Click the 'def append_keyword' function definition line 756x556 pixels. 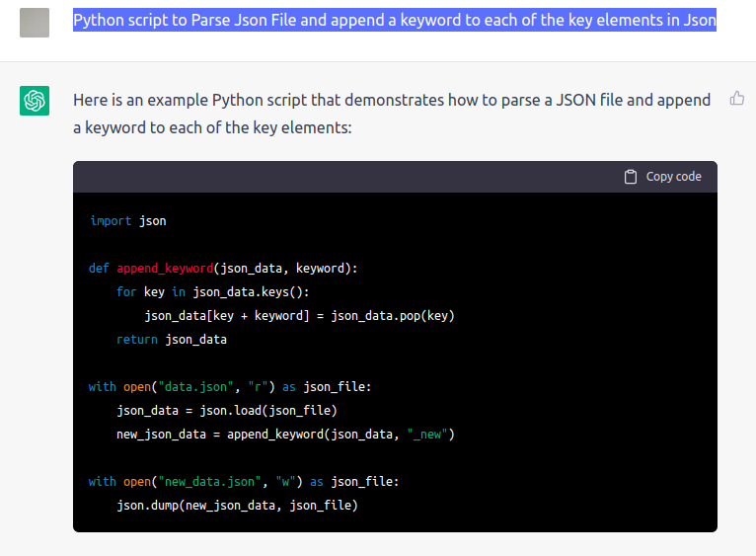tap(223, 269)
